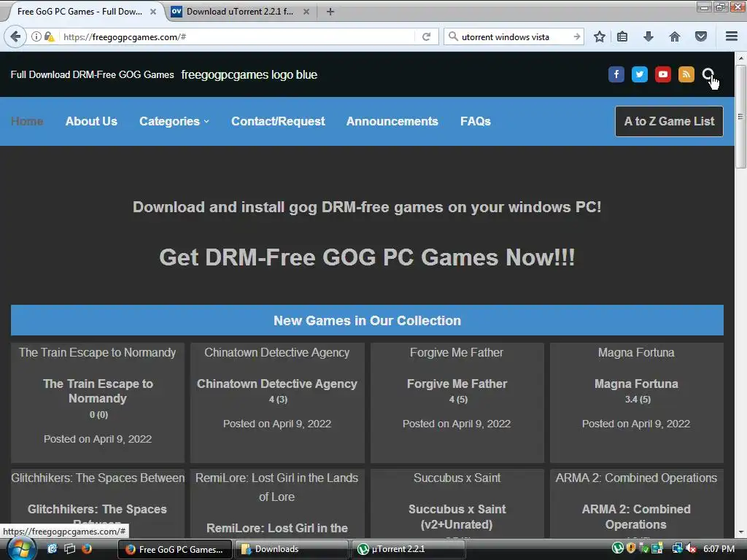Open the FAQs page
The width and height of the screenshot is (747, 560).
(476, 122)
